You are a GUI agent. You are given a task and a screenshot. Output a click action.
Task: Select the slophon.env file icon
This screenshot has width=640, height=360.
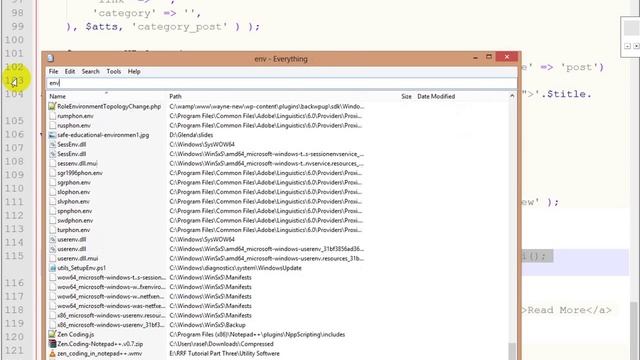[x=52, y=192]
